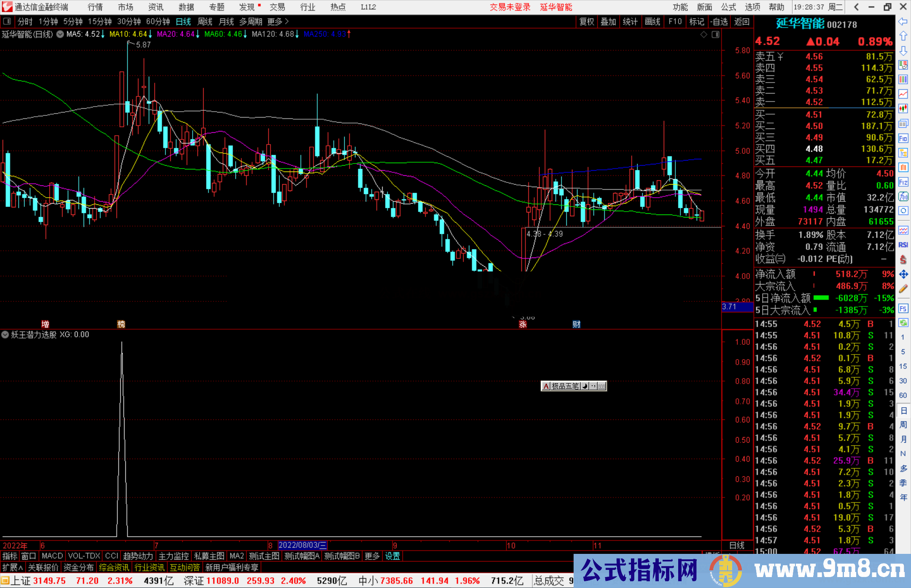Open the 更多 indicators list at bottom
911x588 pixels.
[x=372, y=556]
